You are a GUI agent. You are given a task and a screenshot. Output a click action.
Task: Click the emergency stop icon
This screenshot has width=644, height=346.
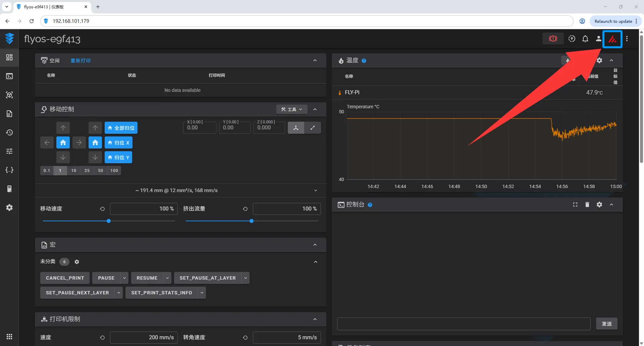pos(553,39)
